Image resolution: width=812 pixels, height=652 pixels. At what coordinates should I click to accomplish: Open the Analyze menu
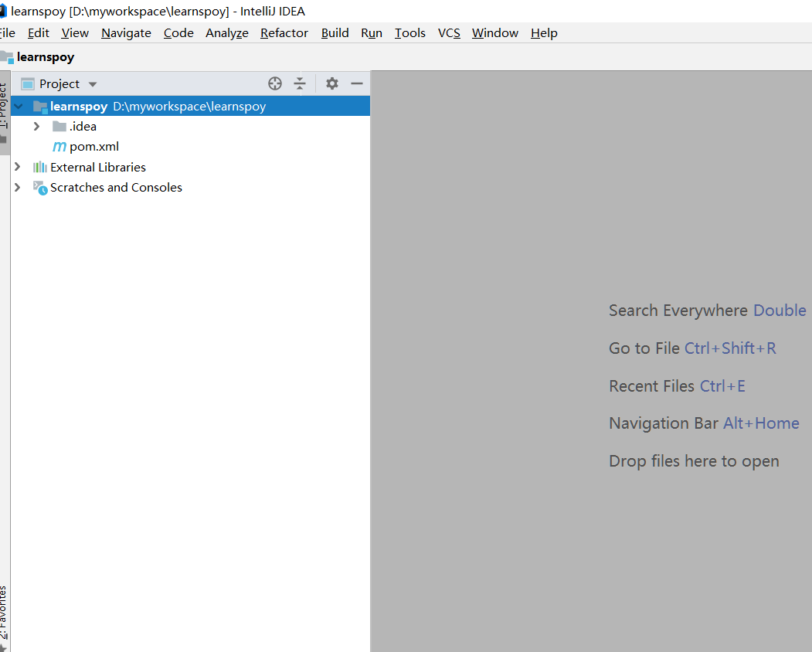[227, 33]
